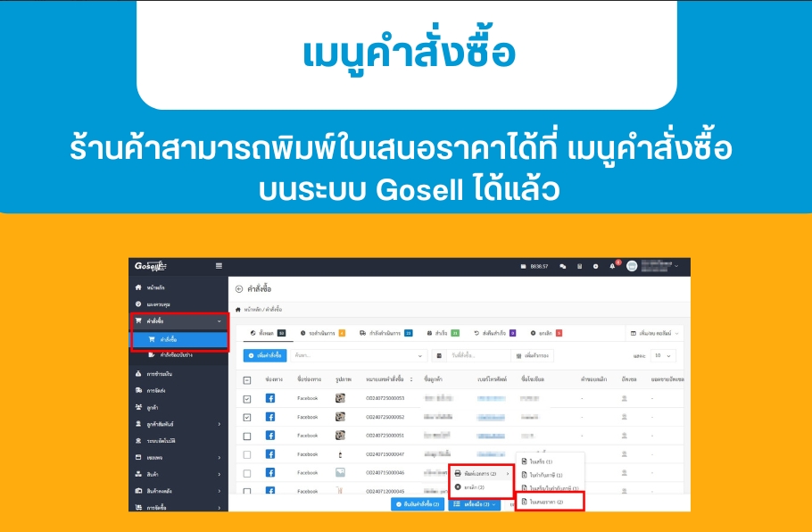This screenshot has width=812, height=532.
Task: Switch to the ยกเลิก (cancelled) tab
Action: [546, 333]
